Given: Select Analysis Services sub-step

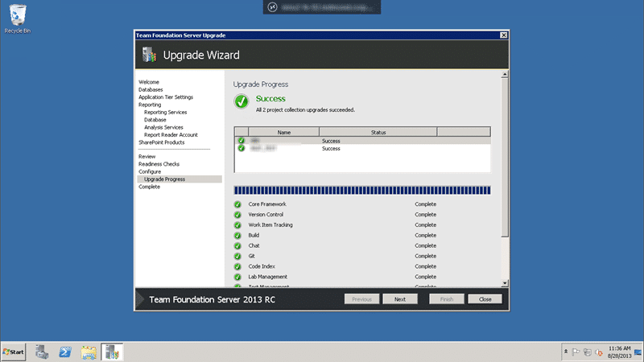Looking at the screenshot, I should 163,127.
